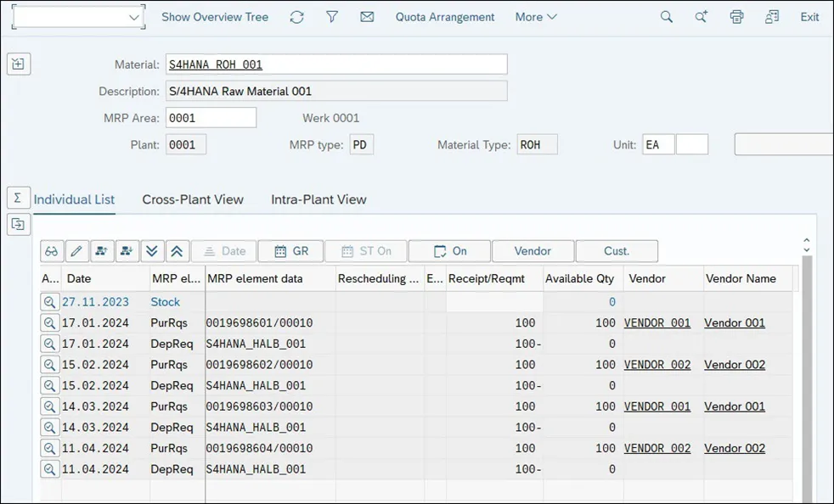Click the icon below the sigma button
834x504 pixels.
coord(18,224)
